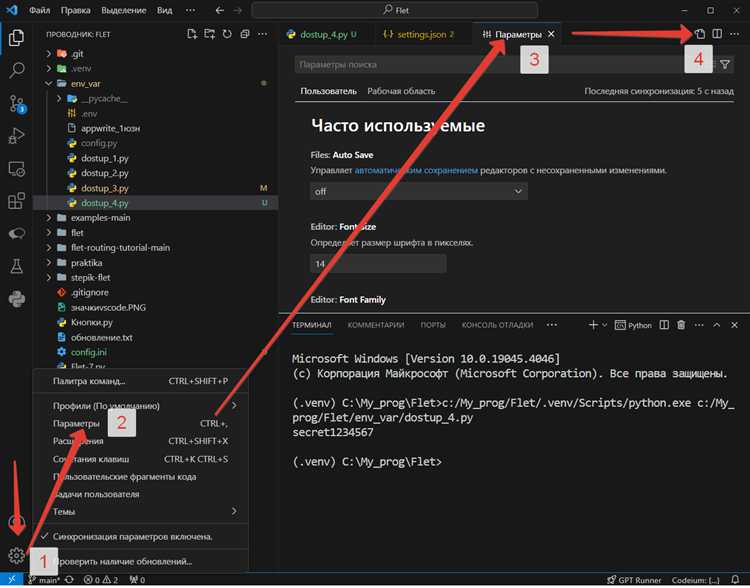Go back with the navigation arrow
Screen dimensions: 750x588
(x=220, y=10)
